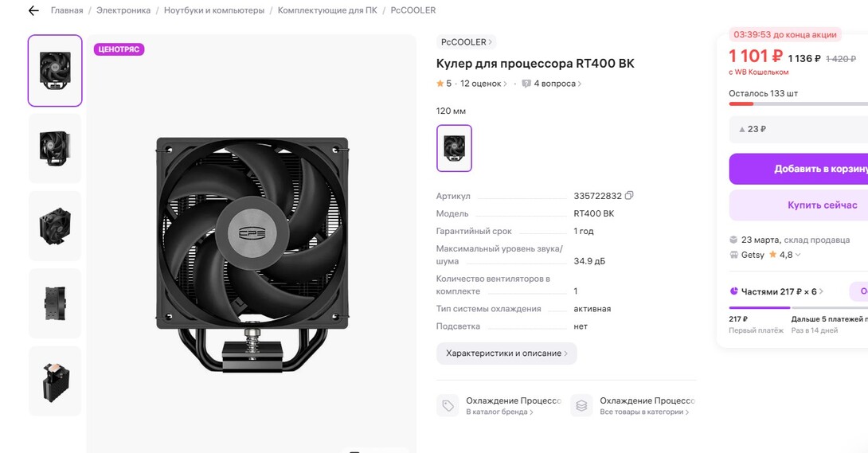The height and width of the screenshot is (453, 868).
Task: Click the category stack icon
Action: (x=581, y=405)
